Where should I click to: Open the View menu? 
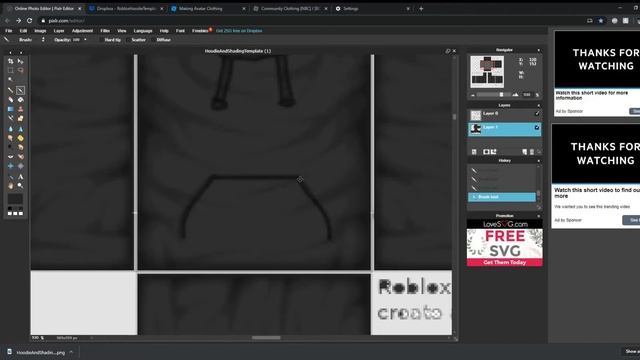coord(122,31)
